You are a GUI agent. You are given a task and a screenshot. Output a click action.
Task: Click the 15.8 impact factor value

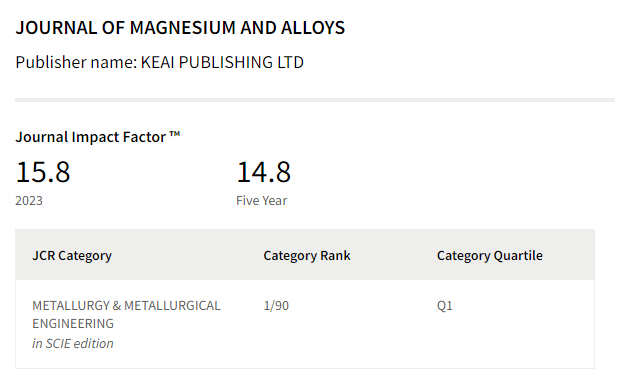(x=43, y=172)
